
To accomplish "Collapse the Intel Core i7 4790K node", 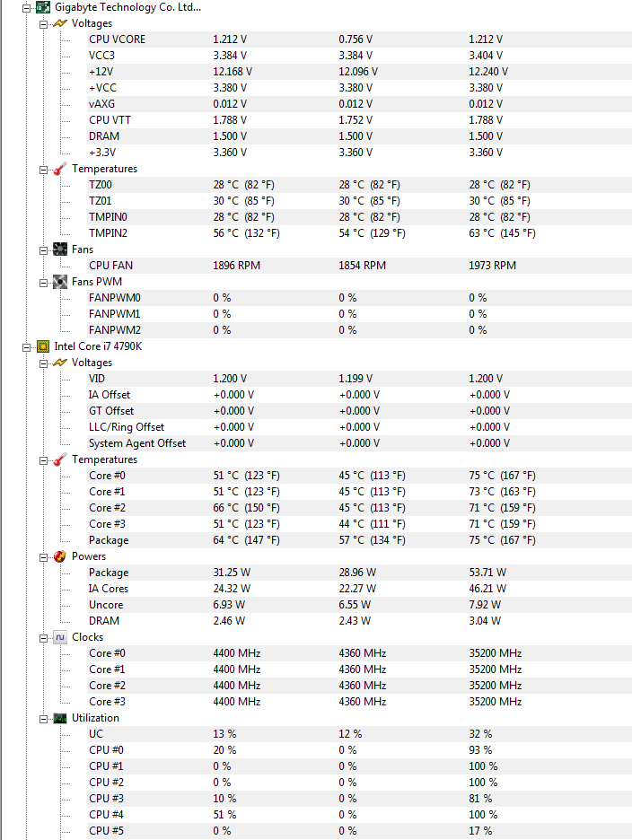I will pyautogui.click(x=26, y=347).
